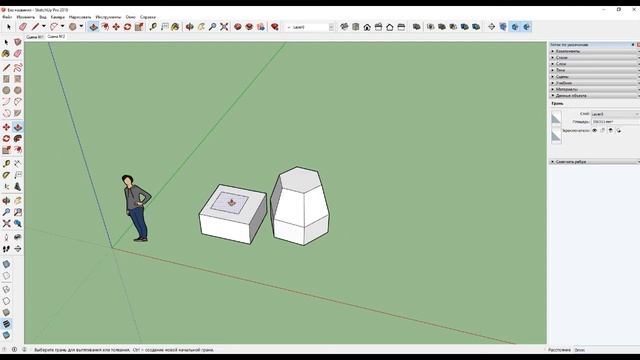Toggle Display Section Fill in top toolbar
Image resolution: width=640 pixels, height=360 pixels.
[527, 27]
